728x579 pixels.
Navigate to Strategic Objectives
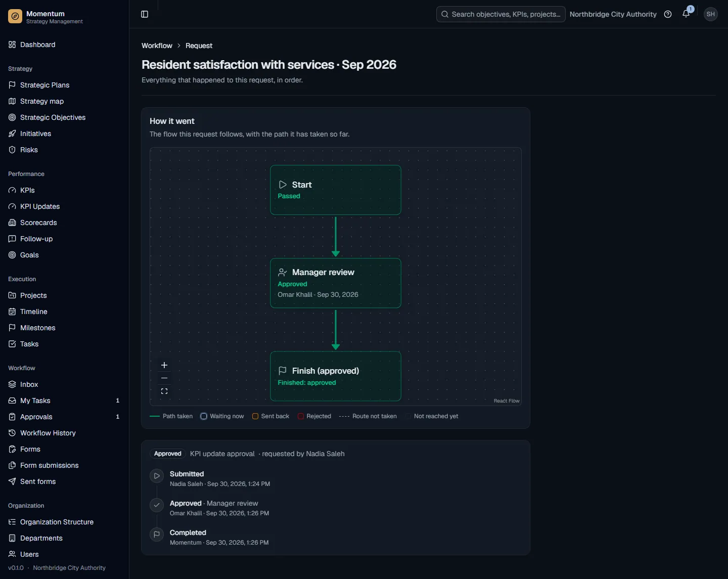click(x=64, y=117)
